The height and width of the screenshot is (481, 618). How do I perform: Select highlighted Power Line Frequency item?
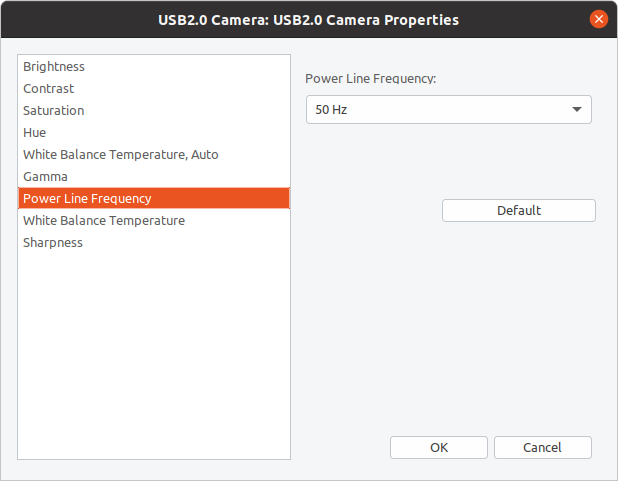point(154,198)
